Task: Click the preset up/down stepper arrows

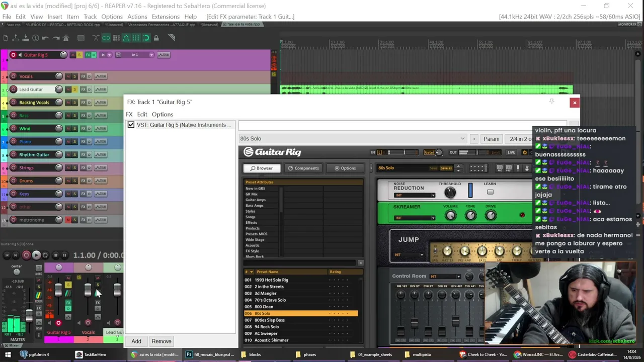Action: 458,168
